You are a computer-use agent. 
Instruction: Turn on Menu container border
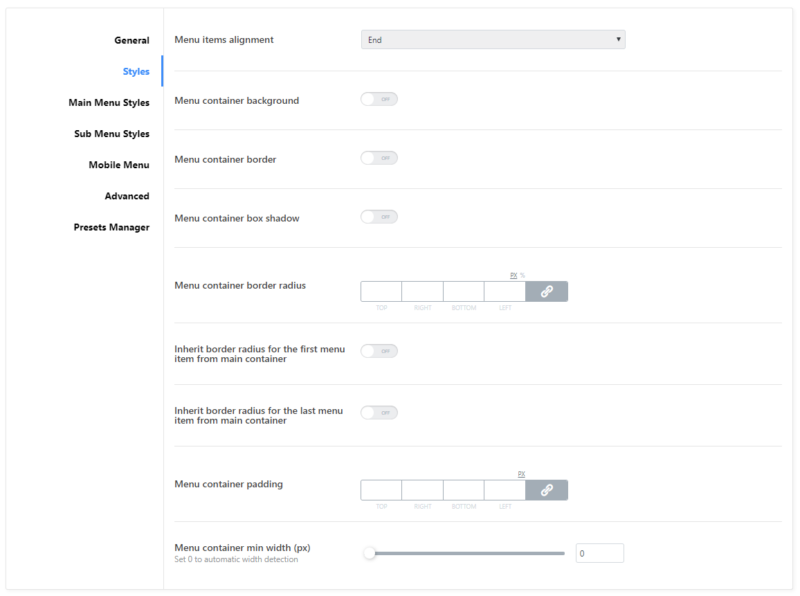click(379, 157)
